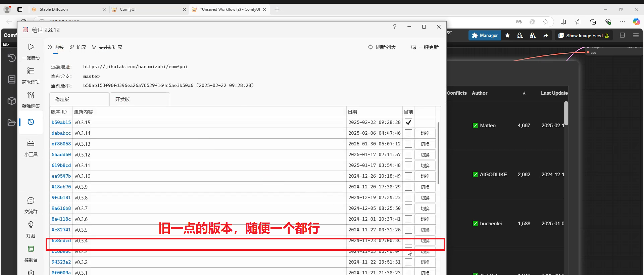Click the star icon beside Manager
The width and height of the screenshot is (644, 275).
click(x=507, y=35)
